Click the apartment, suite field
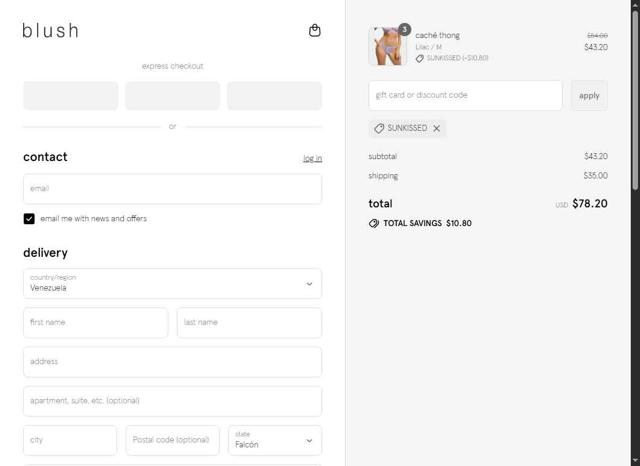 [172, 401]
